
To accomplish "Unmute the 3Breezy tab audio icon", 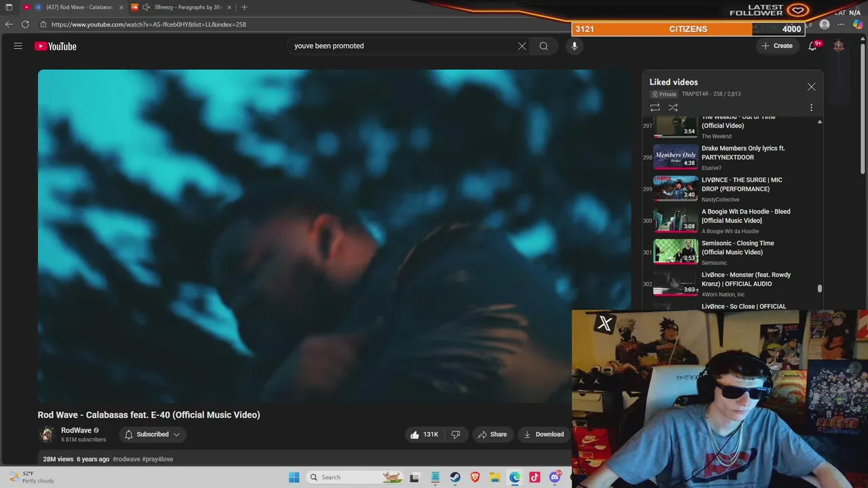I will pyautogui.click(x=146, y=7).
